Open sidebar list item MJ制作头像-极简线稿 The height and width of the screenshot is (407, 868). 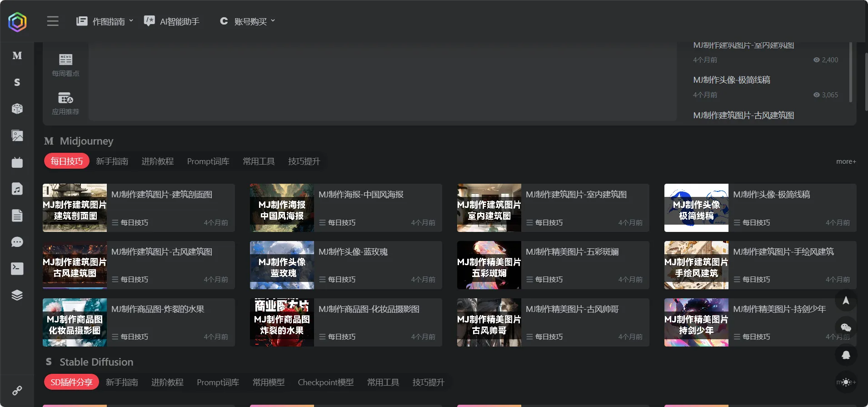[x=732, y=80]
